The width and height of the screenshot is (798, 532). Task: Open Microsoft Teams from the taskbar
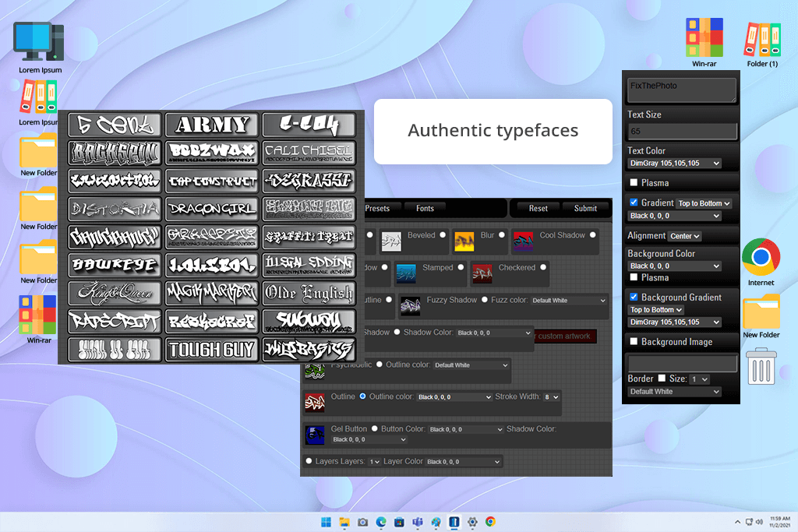point(418,522)
